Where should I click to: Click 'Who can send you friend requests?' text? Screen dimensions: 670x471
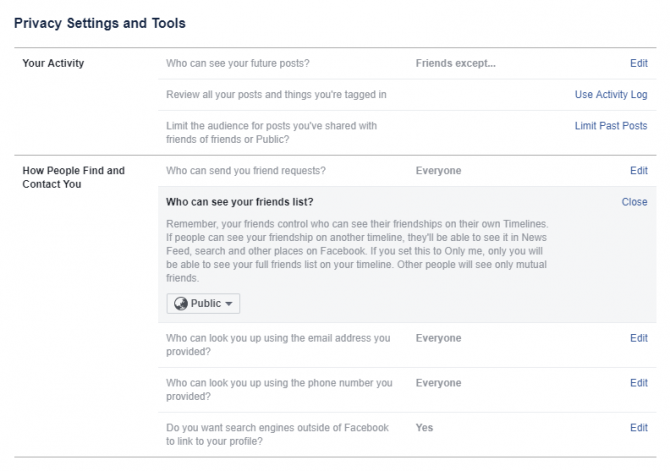click(245, 171)
